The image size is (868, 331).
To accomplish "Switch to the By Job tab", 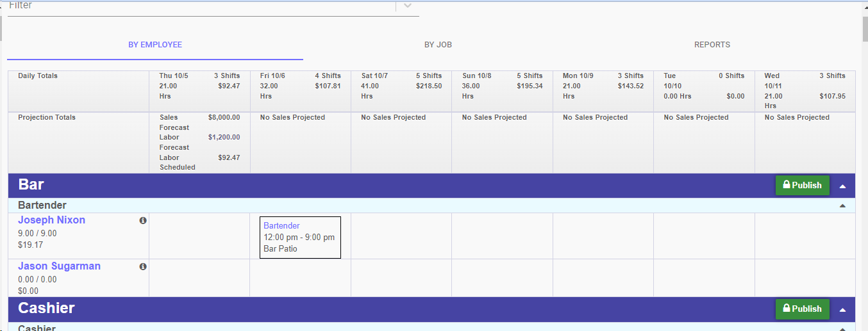I will pyautogui.click(x=438, y=45).
